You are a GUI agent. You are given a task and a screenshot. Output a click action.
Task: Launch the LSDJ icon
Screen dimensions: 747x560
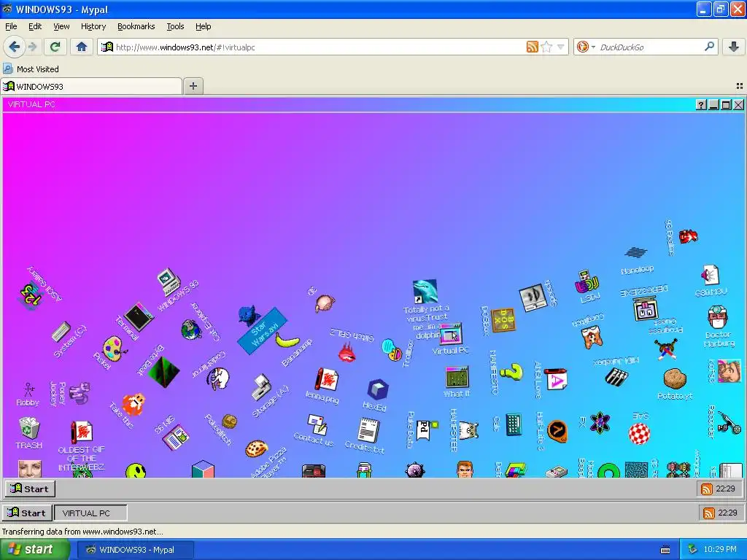point(587,281)
